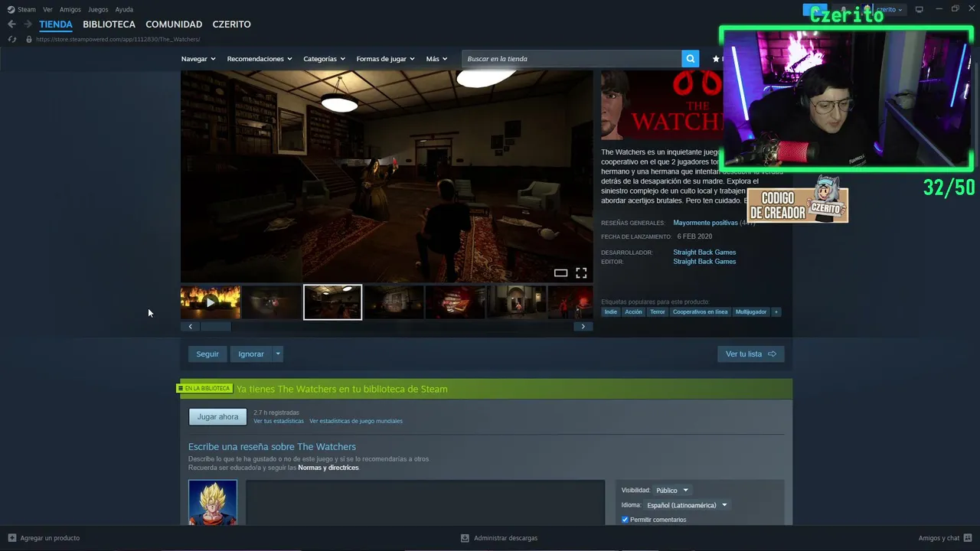
Task: Click Administrar descargas label
Action: (x=505, y=538)
